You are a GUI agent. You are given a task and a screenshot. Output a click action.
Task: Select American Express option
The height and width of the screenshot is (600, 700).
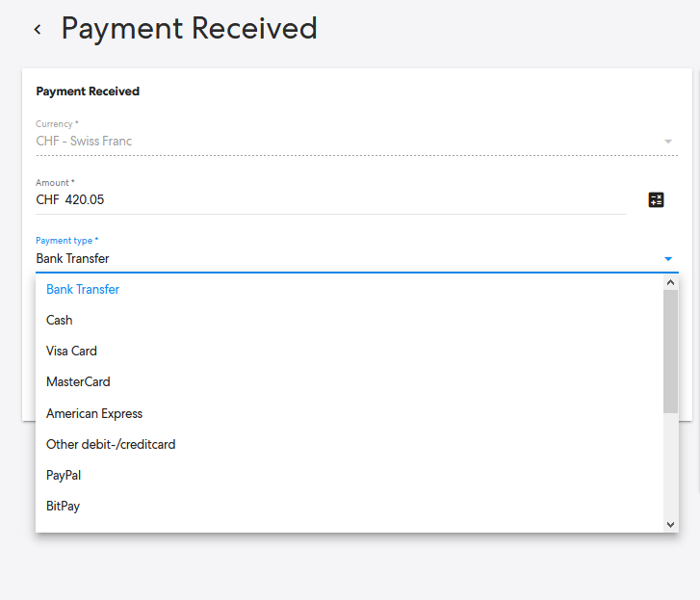349,413
